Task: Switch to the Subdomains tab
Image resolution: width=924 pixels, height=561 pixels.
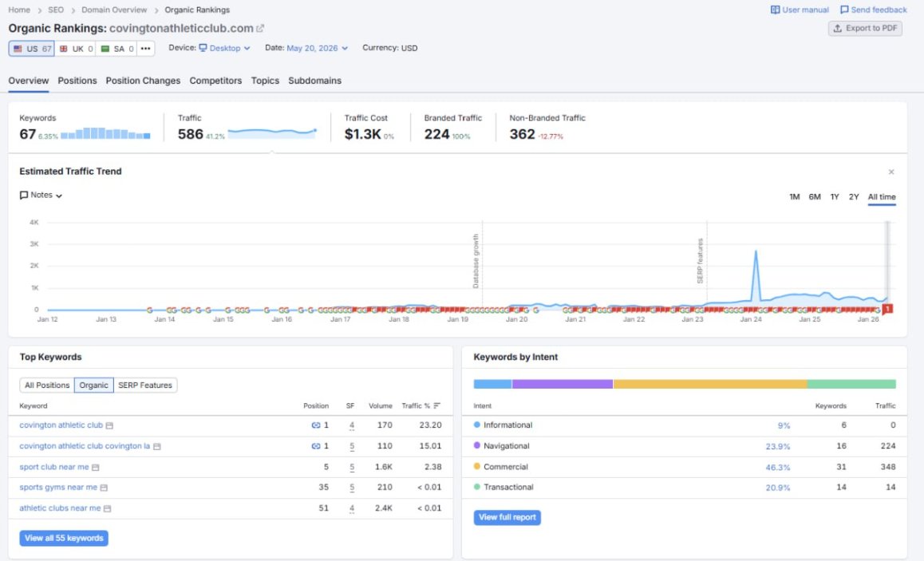Action: point(314,81)
